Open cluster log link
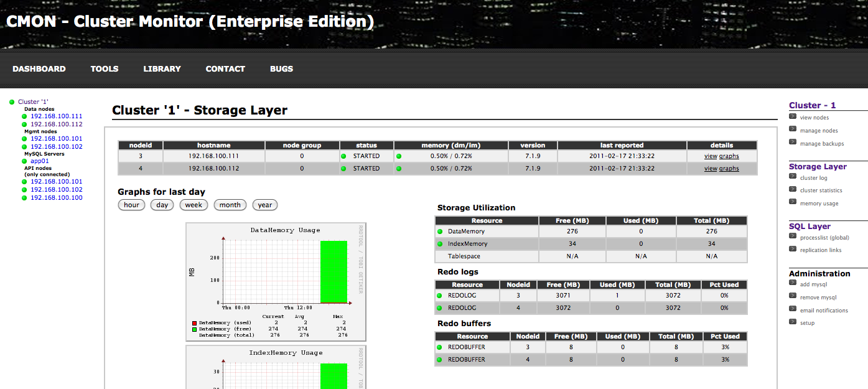This screenshot has width=868, height=389. (814, 178)
